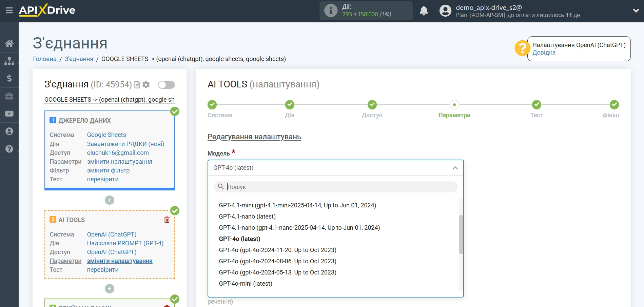Viewport: 644px width, 307px height.
Task: Open the Головна breadcrumb link
Action: (45, 59)
